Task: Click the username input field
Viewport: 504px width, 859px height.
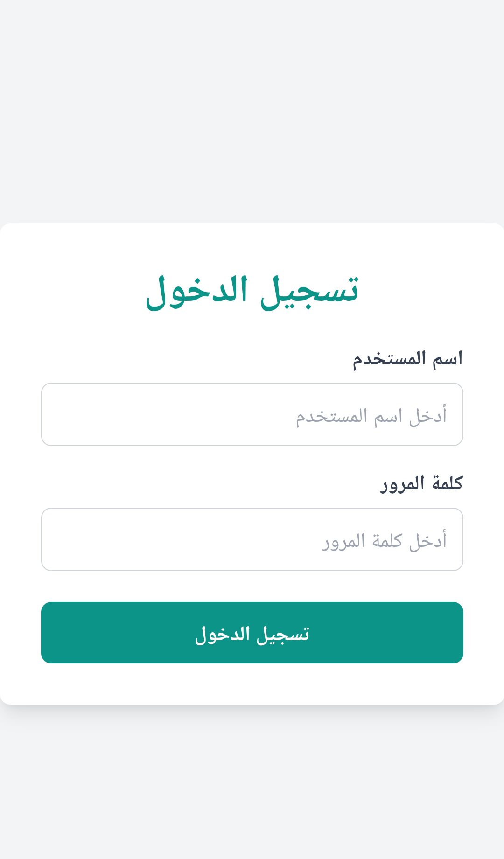Action: click(x=252, y=414)
